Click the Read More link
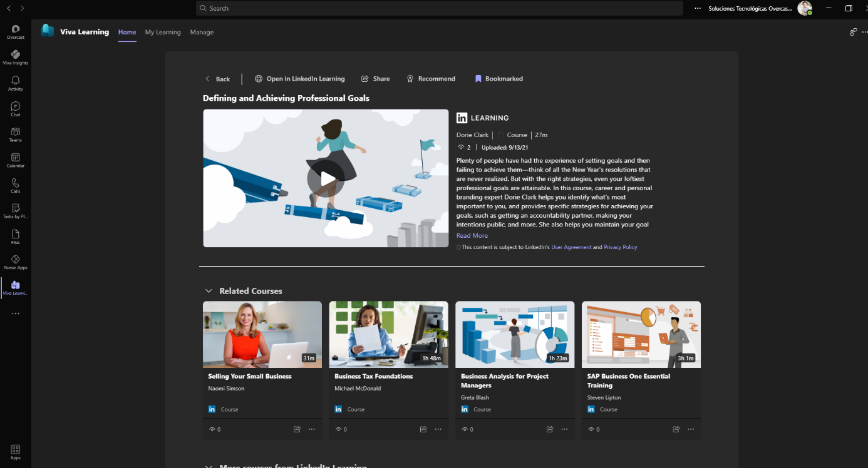 472,235
